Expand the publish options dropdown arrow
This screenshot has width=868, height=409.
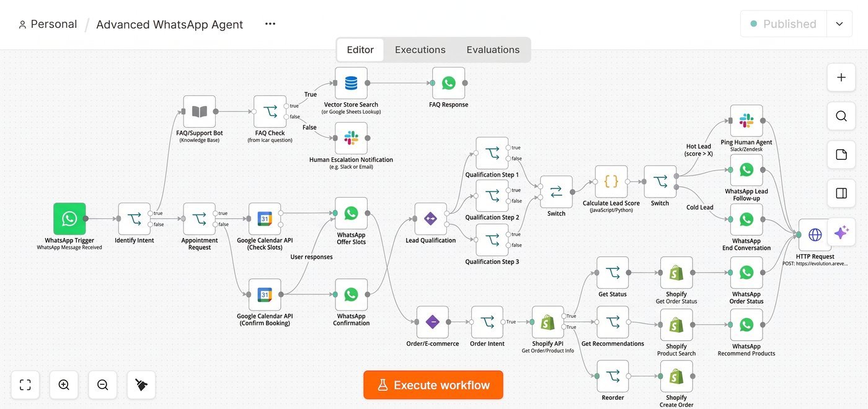coord(839,24)
